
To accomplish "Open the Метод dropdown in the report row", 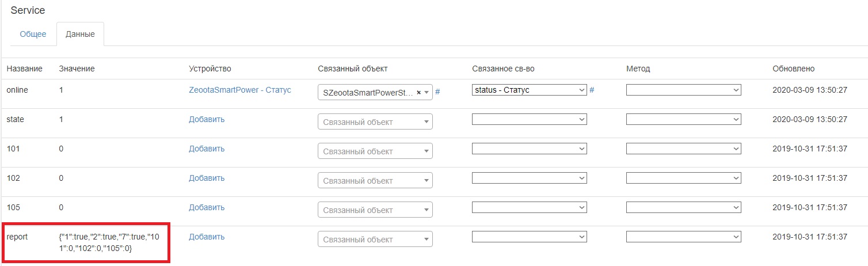I will (683, 237).
